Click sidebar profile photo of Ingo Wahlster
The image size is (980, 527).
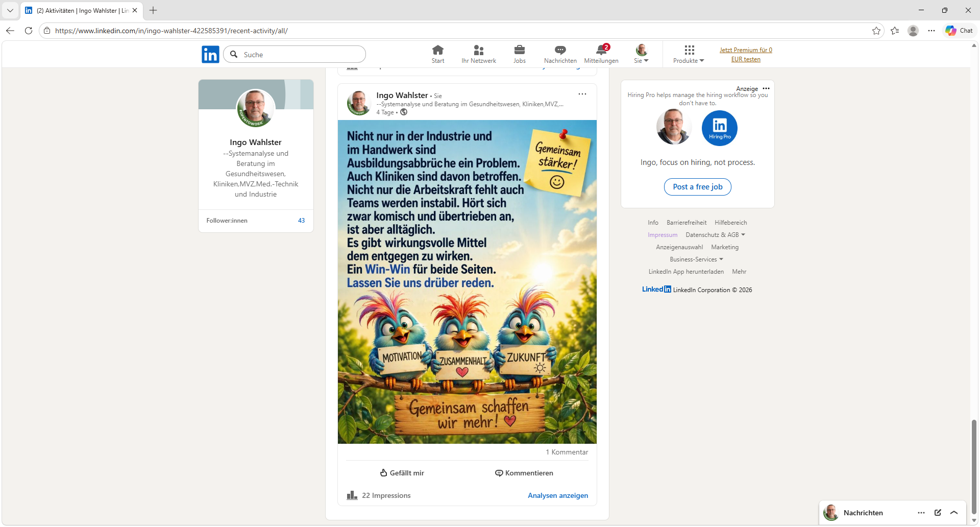(x=256, y=108)
